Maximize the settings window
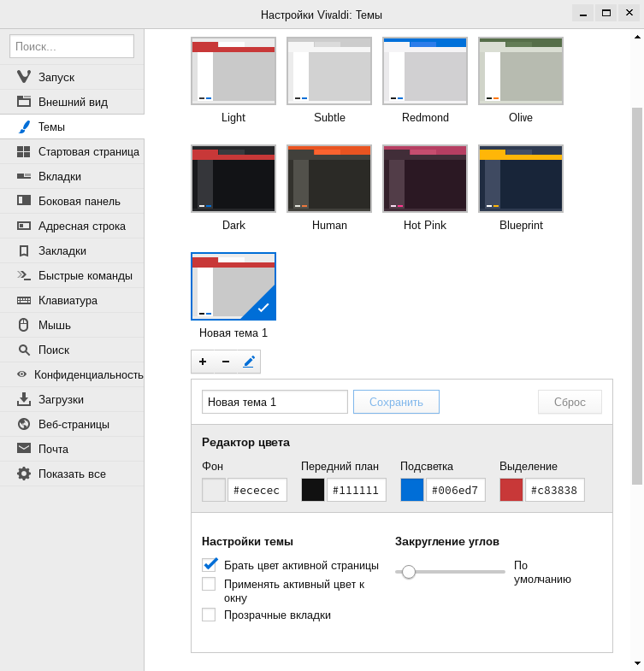 [606, 13]
